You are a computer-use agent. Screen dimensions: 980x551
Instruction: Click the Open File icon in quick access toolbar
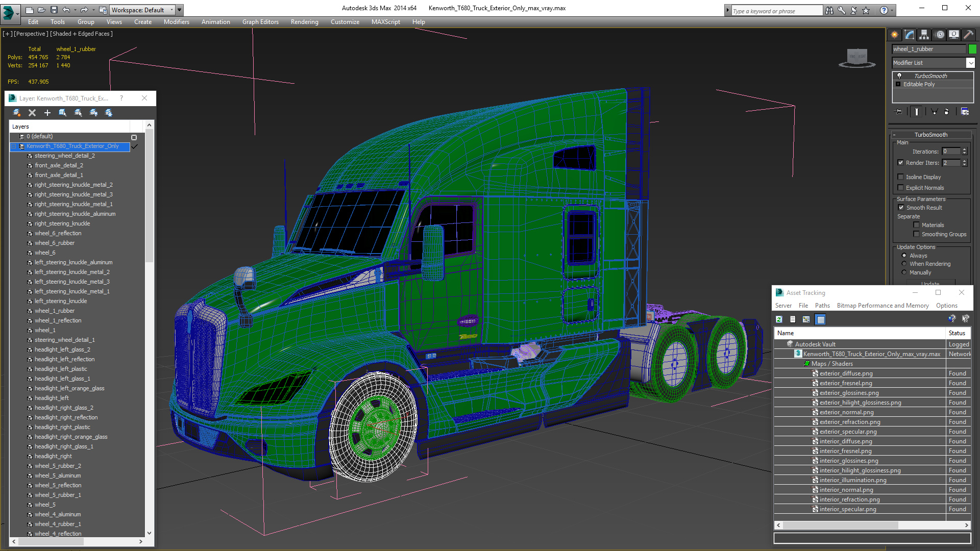tap(42, 10)
